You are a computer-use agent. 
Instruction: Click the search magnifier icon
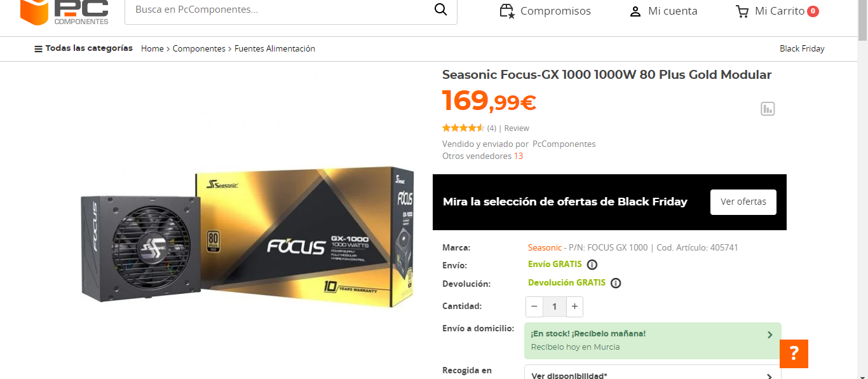tap(440, 10)
